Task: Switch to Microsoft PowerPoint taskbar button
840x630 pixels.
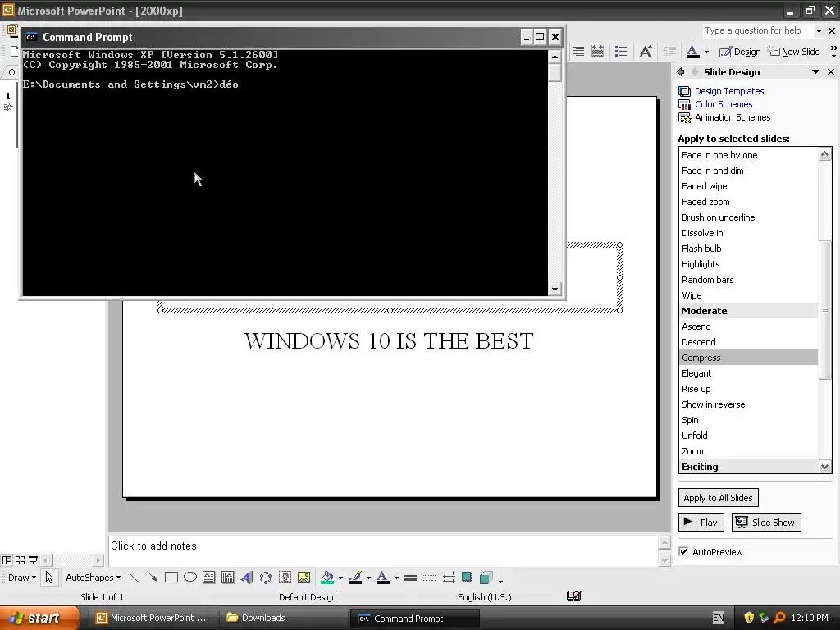Action: (153, 618)
